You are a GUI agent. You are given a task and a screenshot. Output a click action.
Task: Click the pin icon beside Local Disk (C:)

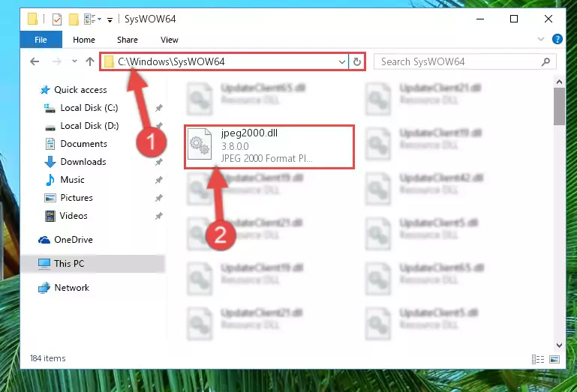(159, 108)
